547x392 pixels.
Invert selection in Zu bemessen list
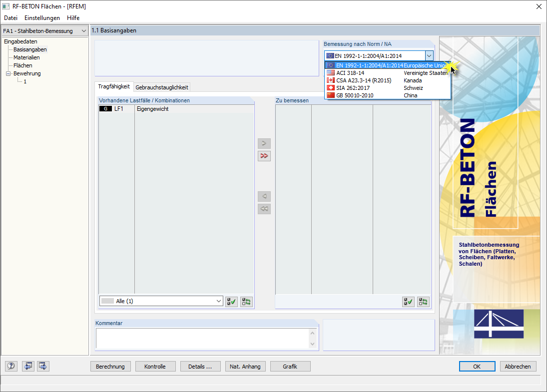pos(423,302)
